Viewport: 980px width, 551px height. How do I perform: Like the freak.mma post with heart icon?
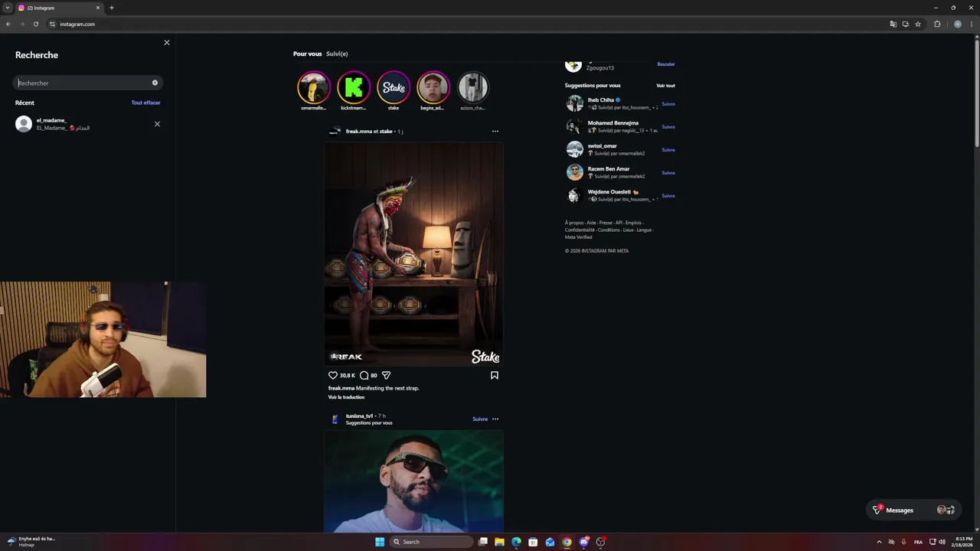point(333,376)
